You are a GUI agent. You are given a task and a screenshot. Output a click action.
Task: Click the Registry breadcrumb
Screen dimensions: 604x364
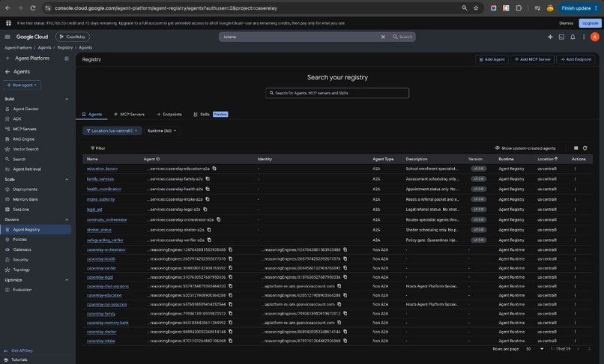65,48
